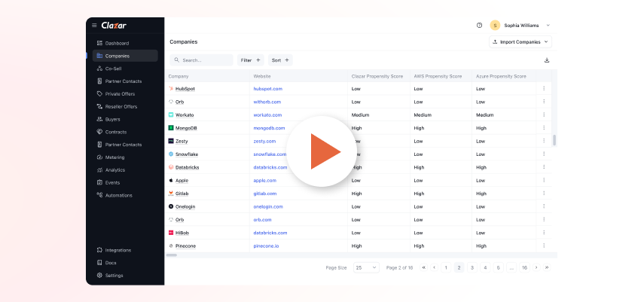Open row actions menu for HiBob

[544, 233]
